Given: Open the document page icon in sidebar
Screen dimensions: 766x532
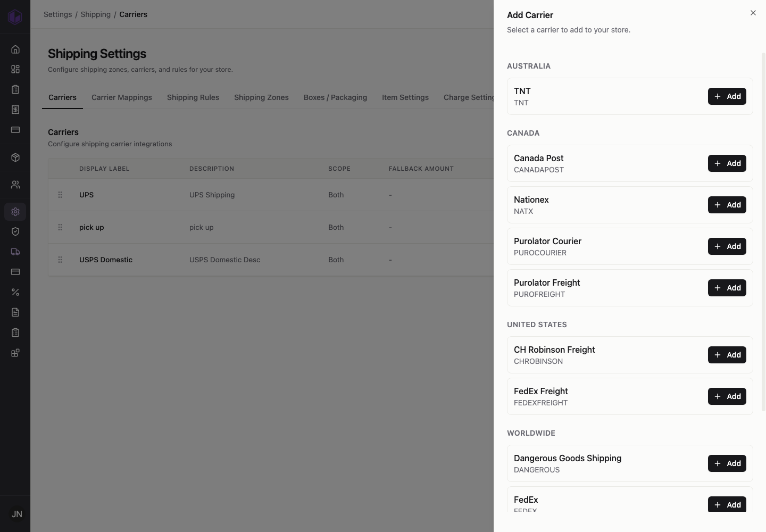Looking at the screenshot, I should pyautogui.click(x=15, y=312).
